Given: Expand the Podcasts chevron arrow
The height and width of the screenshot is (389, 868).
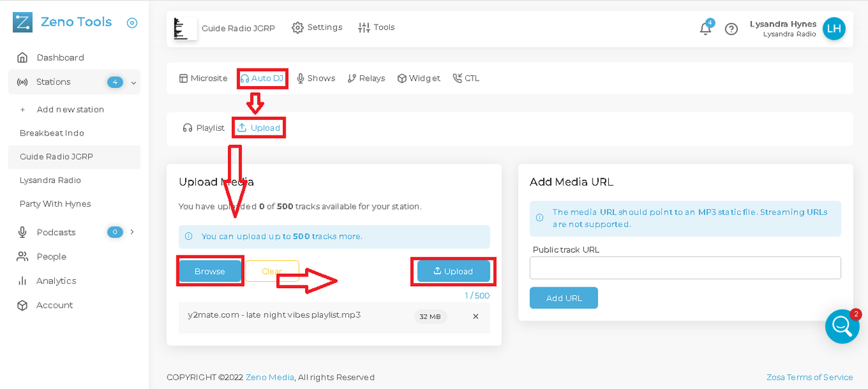Looking at the screenshot, I should coord(132,232).
